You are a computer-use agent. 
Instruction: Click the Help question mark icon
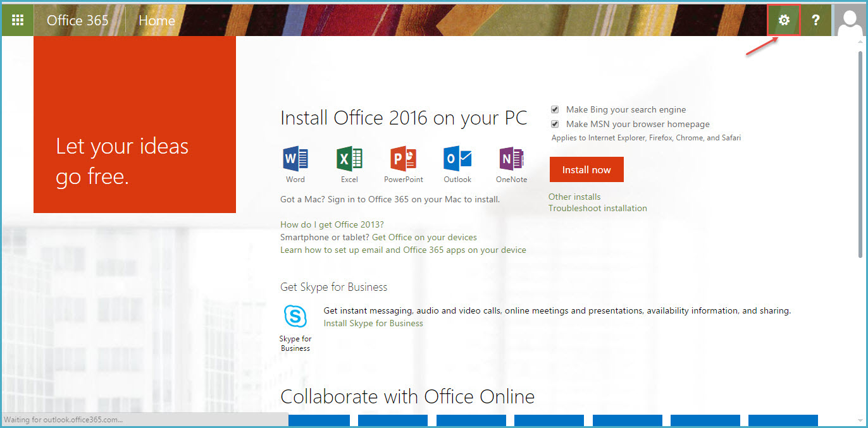[x=815, y=20]
